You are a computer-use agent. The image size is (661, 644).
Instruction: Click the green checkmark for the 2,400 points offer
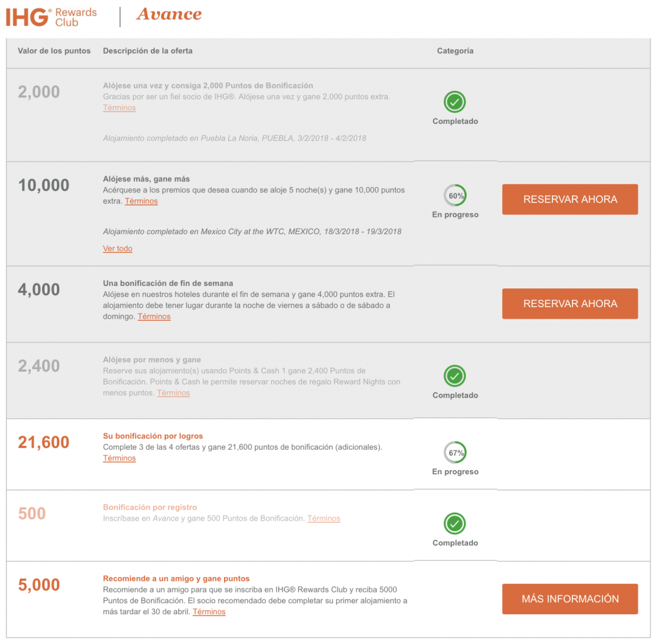[x=454, y=376]
